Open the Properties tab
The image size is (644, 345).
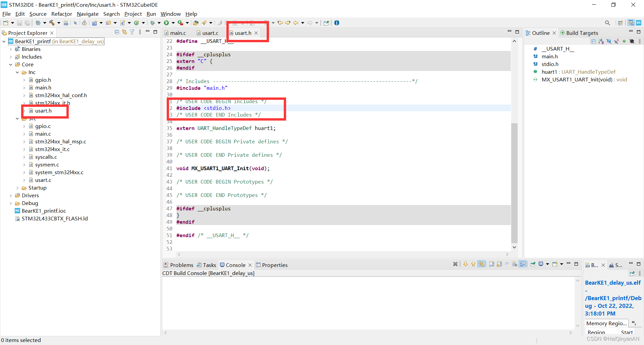point(272,265)
